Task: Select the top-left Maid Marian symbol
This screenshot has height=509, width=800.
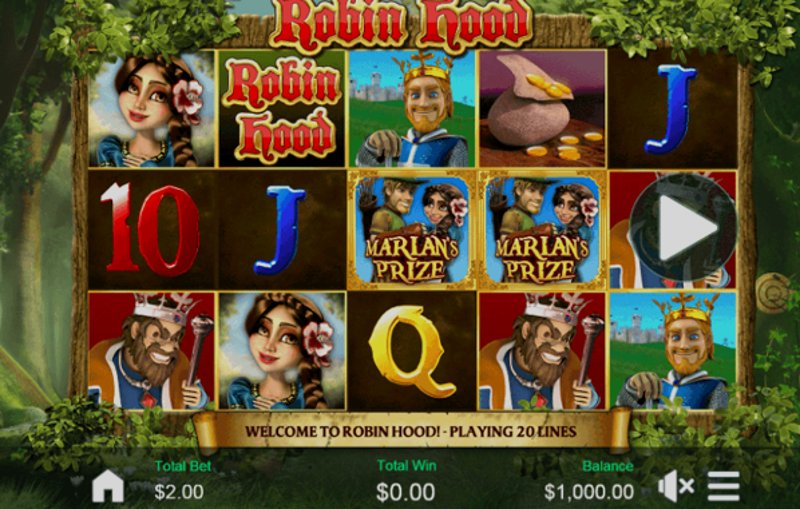Action: (152, 109)
